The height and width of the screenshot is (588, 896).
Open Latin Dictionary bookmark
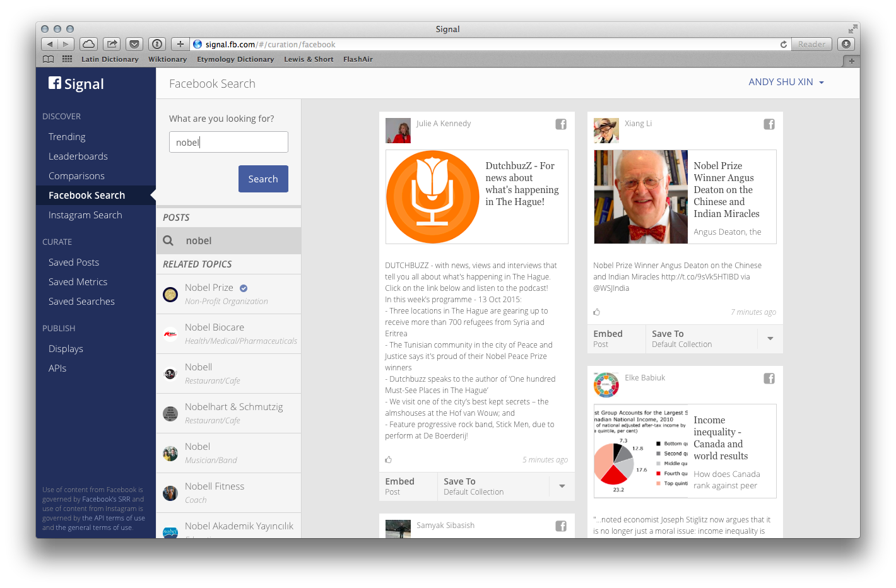[110, 59]
